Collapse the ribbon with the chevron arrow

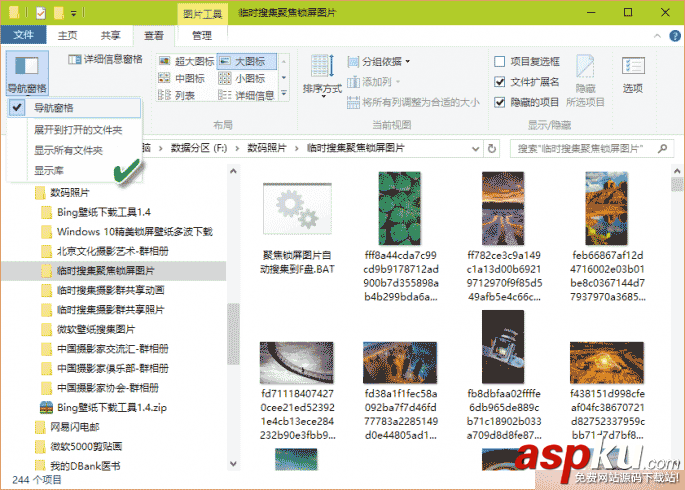[x=657, y=36]
